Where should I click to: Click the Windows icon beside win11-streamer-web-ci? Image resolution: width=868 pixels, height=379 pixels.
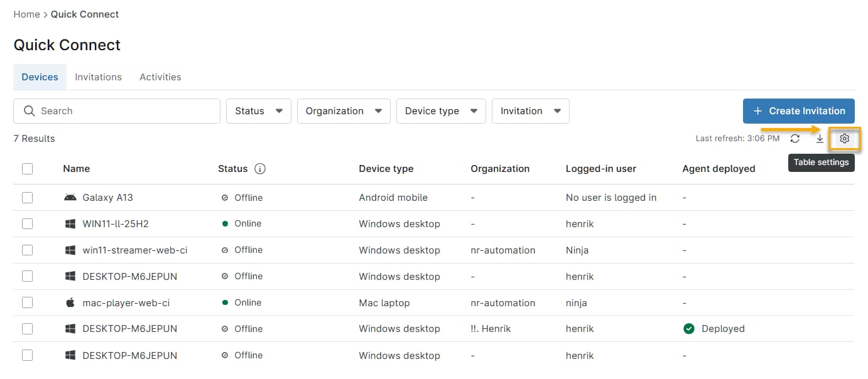click(70, 250)
